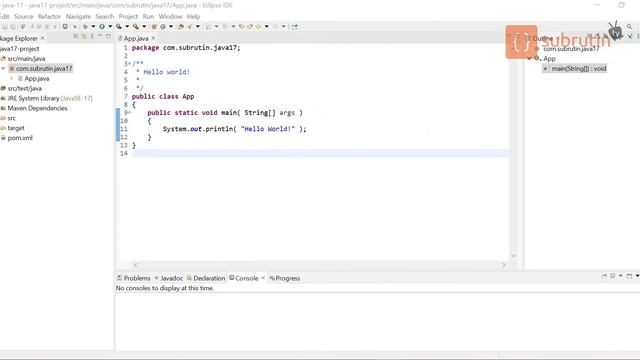
Task: Navigate Back with the yellow arrow icon
Action: 258,27
